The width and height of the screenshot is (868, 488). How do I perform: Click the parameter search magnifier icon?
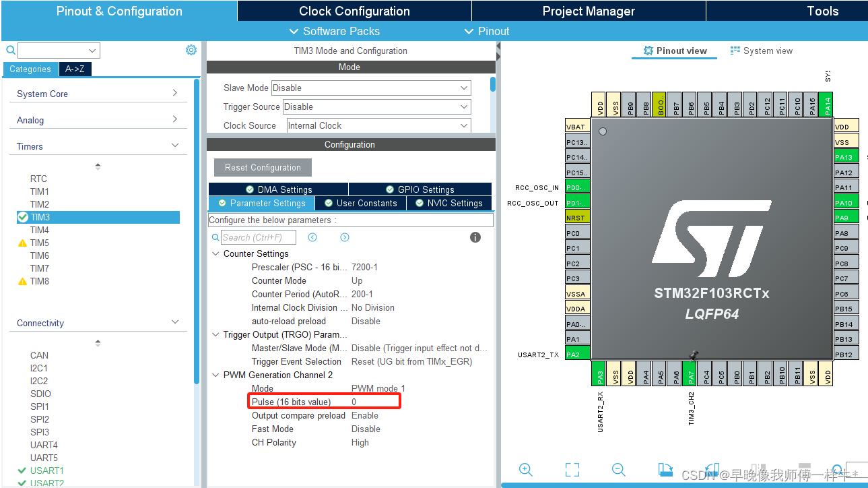[x=215, y=237]
